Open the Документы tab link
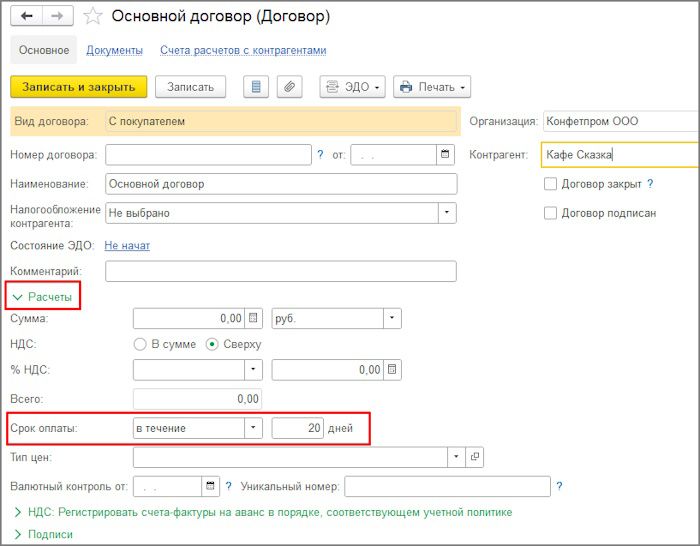Screen dimensions: 700x546 click(x=114, y=50)
